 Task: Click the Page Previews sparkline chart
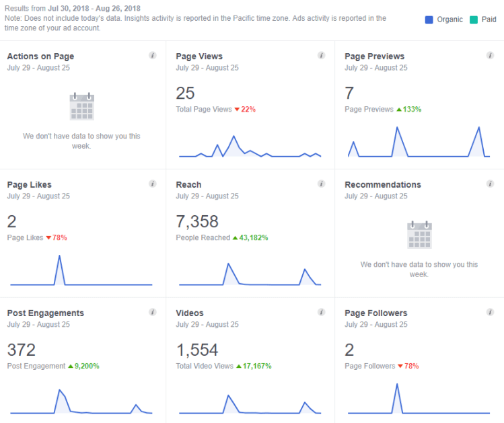coord(419,143)
